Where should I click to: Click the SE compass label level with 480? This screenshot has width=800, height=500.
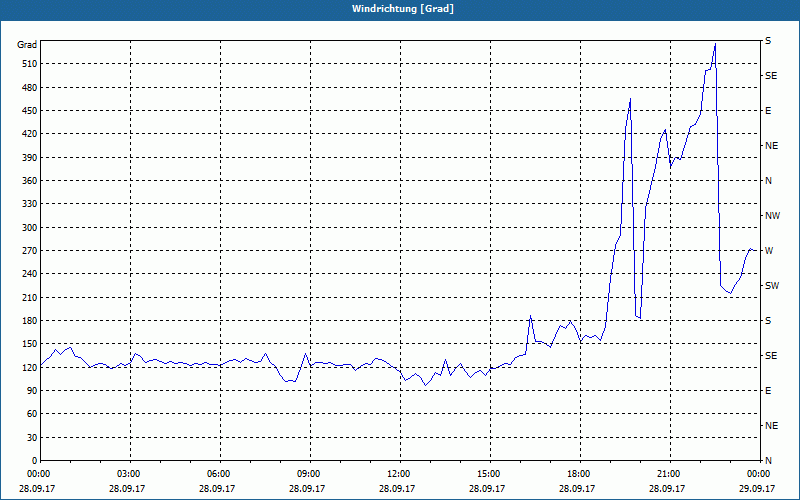[771, 76]
